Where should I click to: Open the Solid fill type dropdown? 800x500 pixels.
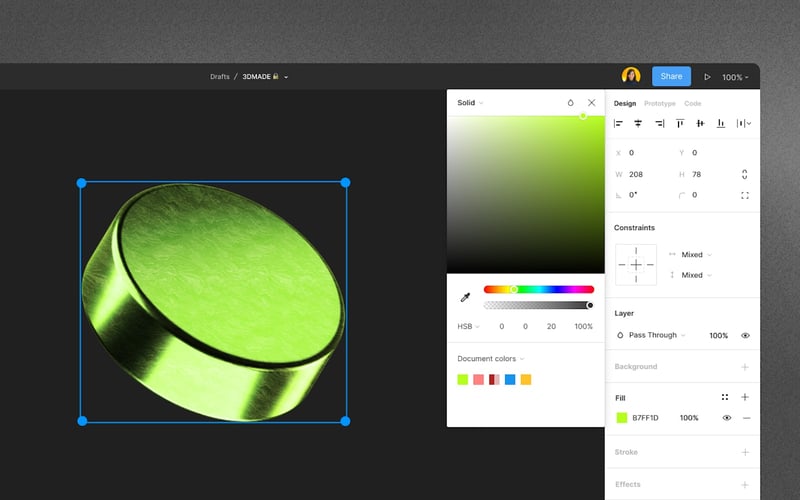470,103
